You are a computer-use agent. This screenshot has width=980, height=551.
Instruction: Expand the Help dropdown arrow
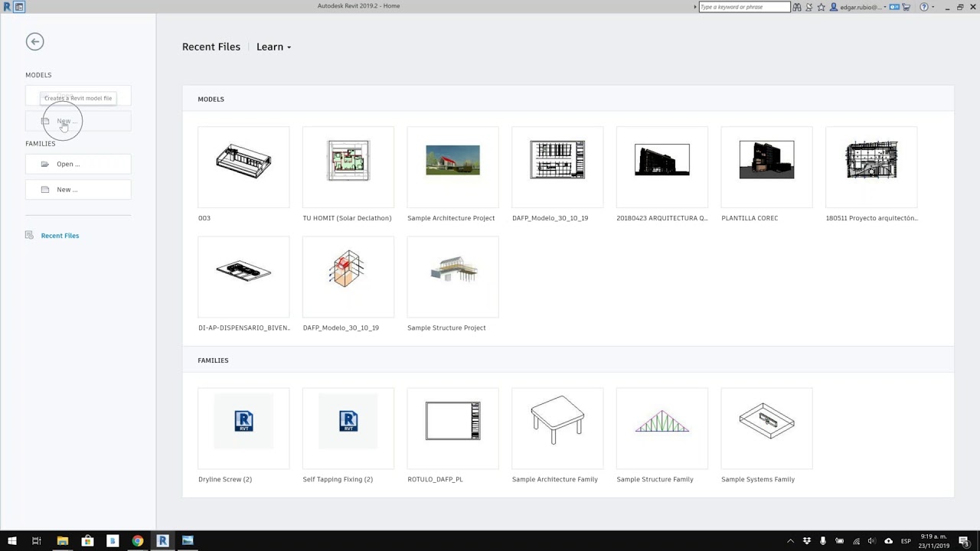933,7
